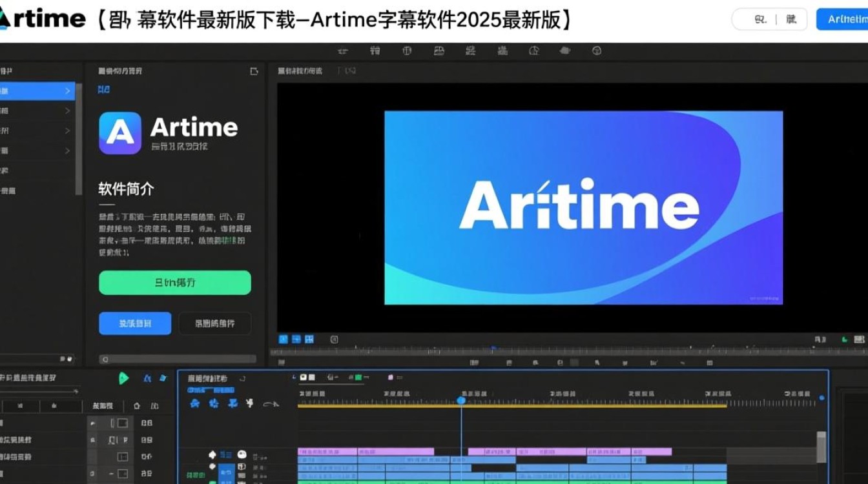Enable the track lock diamond icon on first track
Image resolution: width=868 pixels, height=484 pixels.
pyautogui.click(x=212, y=454)
